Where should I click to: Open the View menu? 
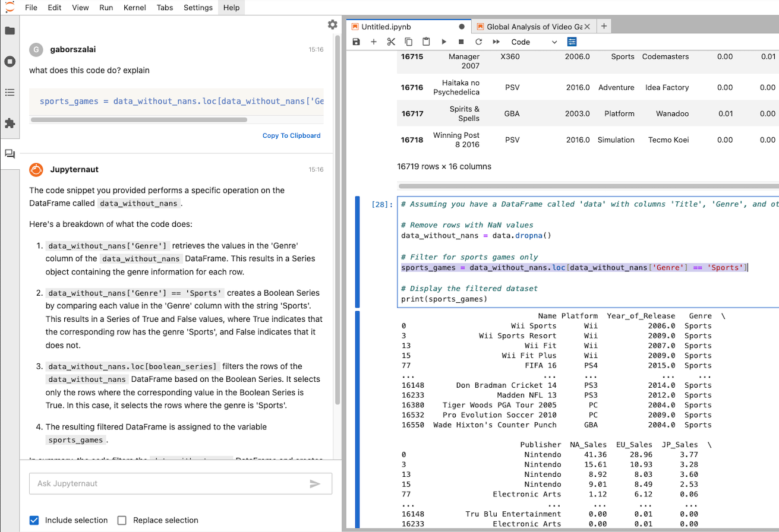(80, 8)
